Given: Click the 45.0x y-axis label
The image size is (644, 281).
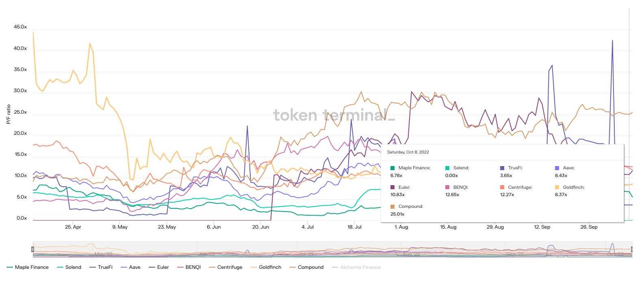Looking at the screenshot, I should [x=20, y=27].
